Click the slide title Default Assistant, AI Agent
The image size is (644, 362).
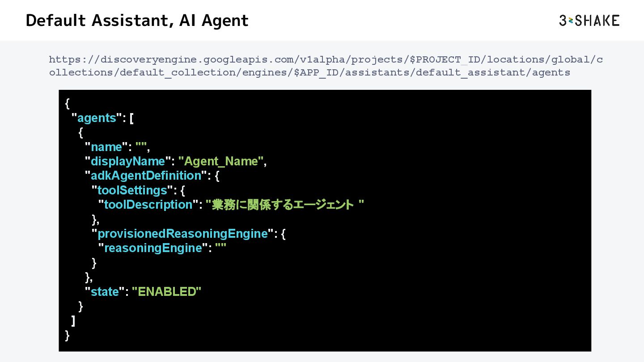point(137,21)
